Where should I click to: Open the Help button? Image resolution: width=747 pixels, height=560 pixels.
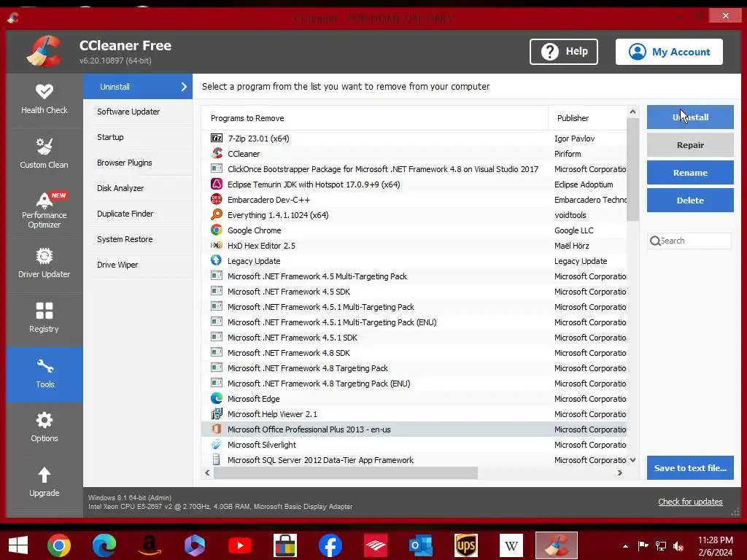point(564,52)
